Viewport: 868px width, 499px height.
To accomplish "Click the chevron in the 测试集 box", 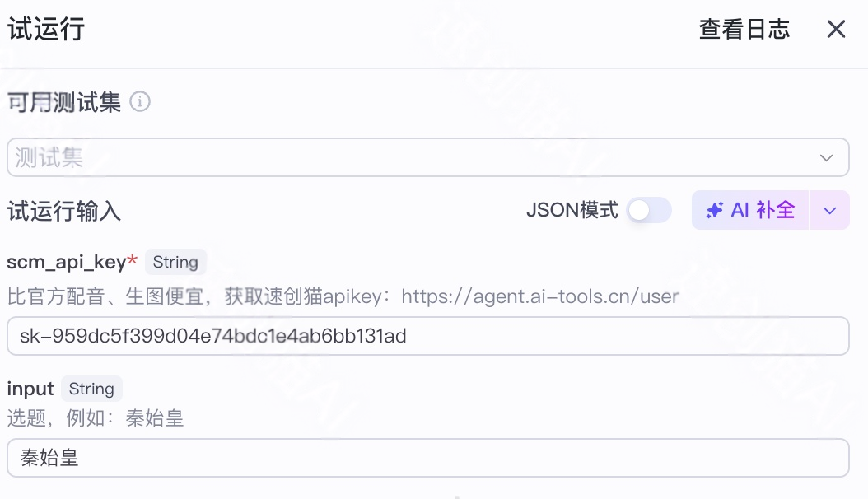I will pos(827,157).
